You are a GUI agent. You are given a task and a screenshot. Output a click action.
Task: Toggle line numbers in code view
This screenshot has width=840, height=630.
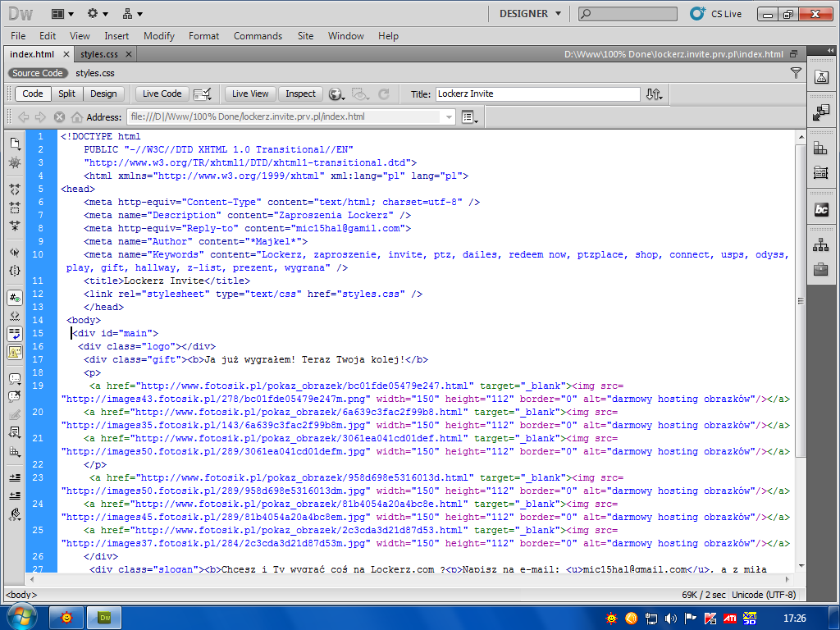[x=15, y=298]
